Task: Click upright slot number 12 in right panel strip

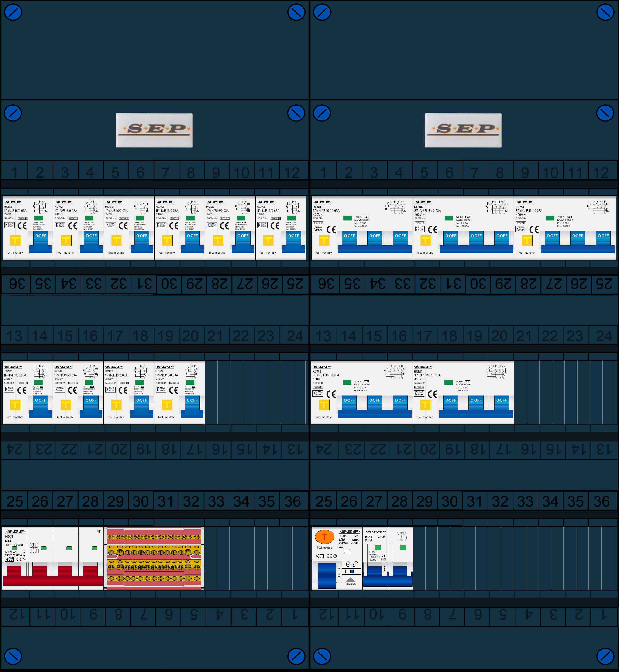Action: (x=601, y=173)
